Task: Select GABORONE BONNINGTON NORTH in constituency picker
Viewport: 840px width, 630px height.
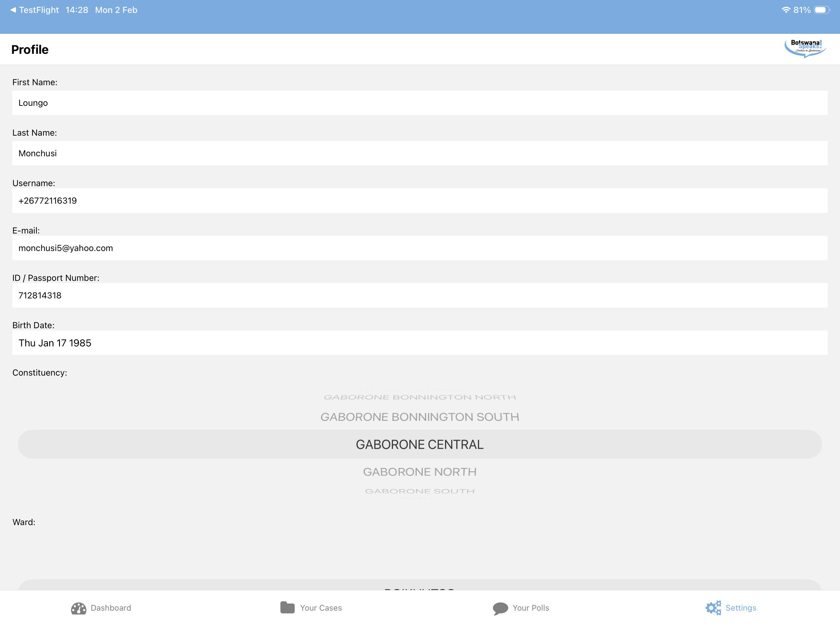Action: point(420,397)
